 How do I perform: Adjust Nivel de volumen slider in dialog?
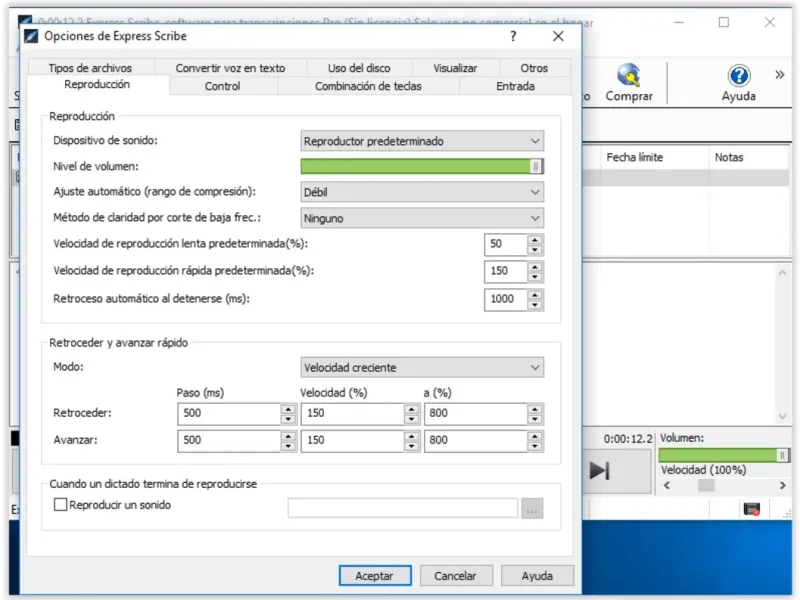pyautogui.click(x=422, y=166)
